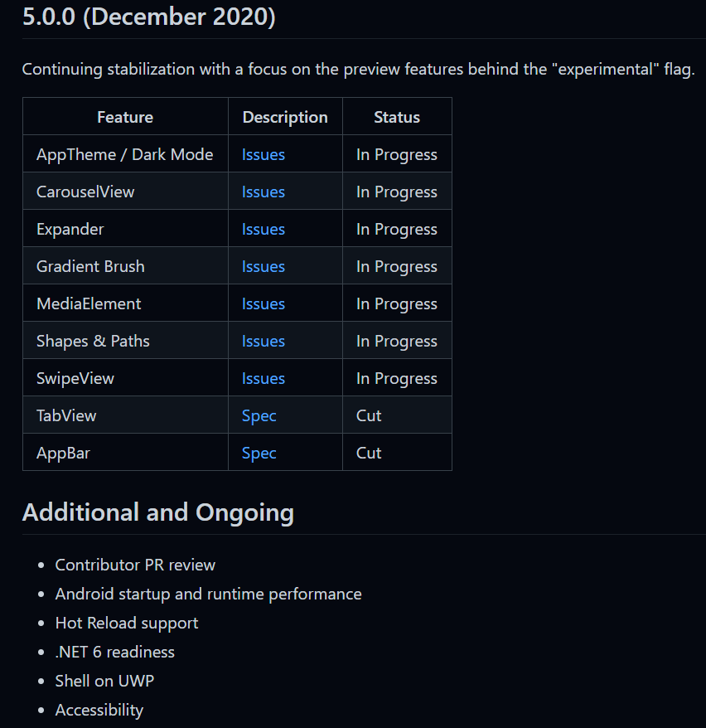Click the Cut status for AppBar
The width and height of the screenshot is (706, 728).
(369, 453)
